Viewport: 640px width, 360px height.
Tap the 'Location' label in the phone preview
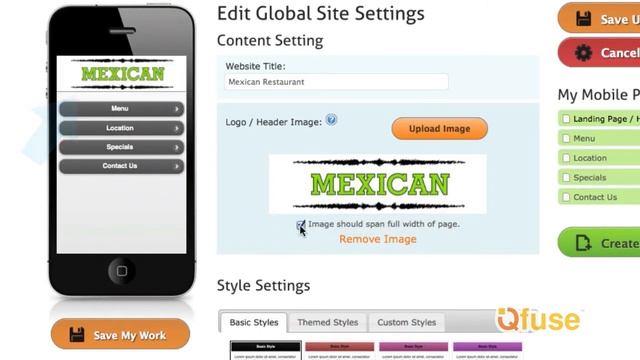[x=120, y=128]
